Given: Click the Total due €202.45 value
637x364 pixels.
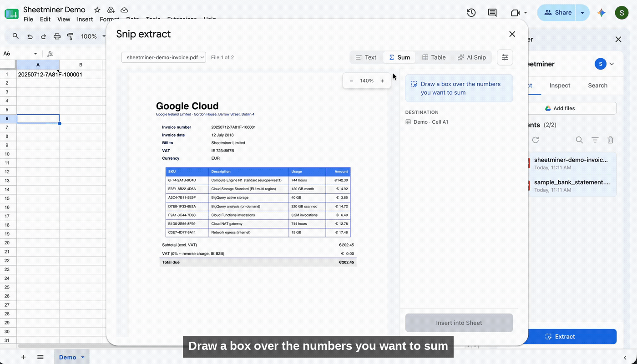Looking at the screenshot, I should click(347, 262).
